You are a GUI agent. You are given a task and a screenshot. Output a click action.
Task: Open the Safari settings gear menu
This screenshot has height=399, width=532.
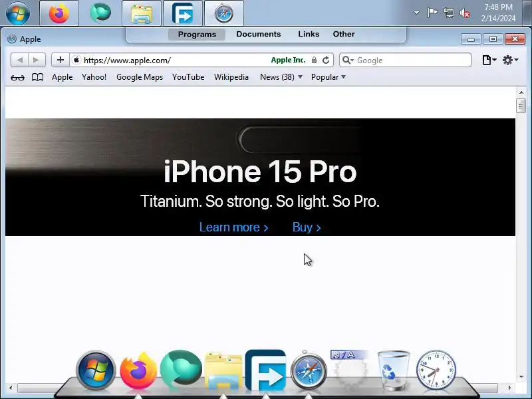coord(510,60)
